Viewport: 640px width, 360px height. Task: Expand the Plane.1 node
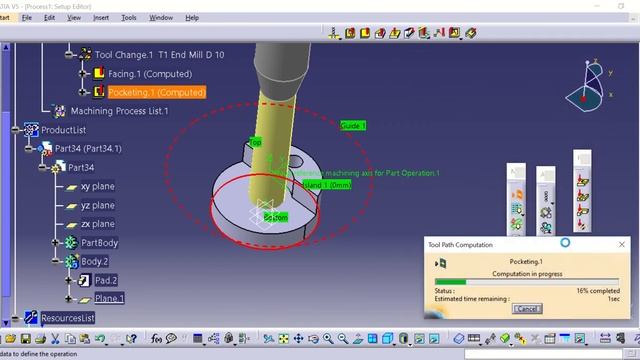69,299
